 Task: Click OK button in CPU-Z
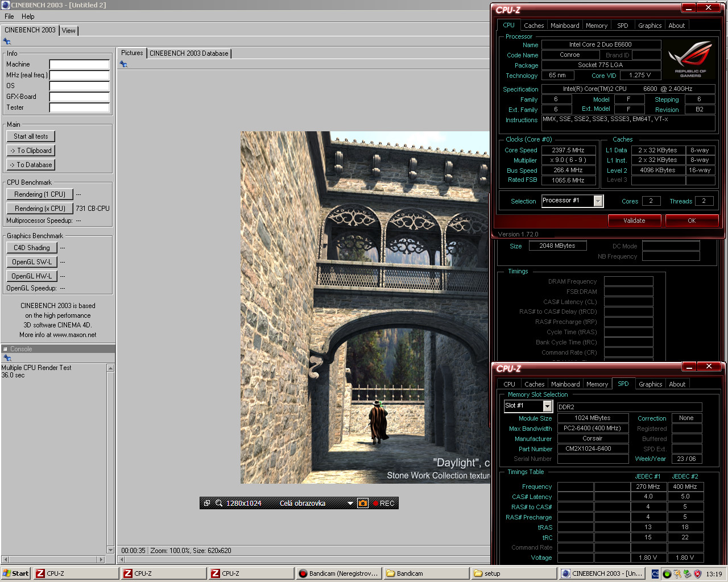click(692, 221)
